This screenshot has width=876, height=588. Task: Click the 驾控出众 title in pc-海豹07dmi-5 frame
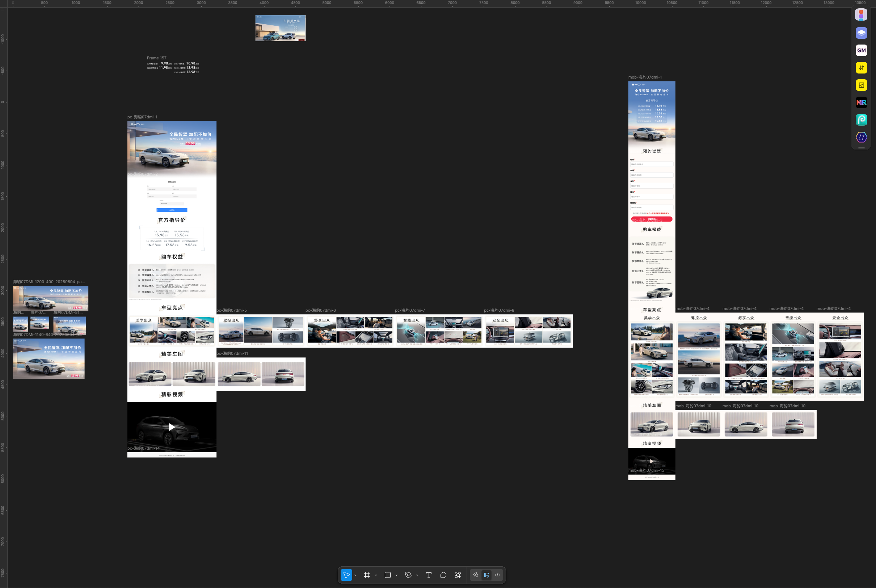click(x=231, y=321)
